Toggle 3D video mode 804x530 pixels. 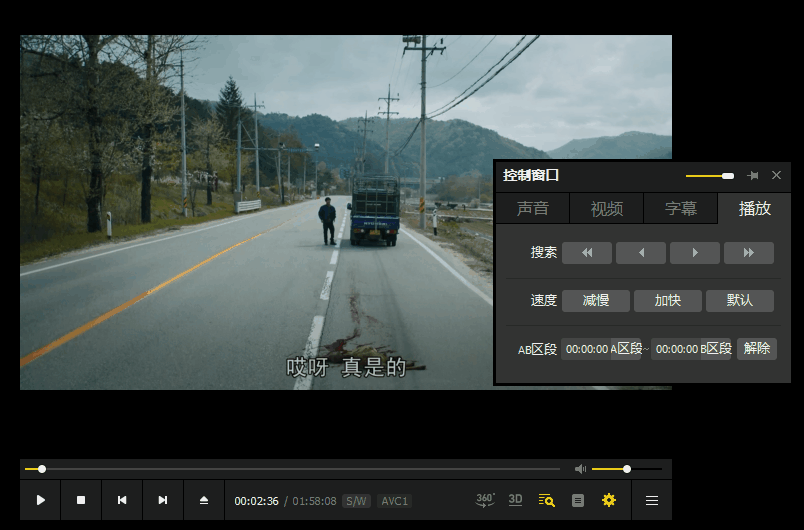click(x=515, y=500)
